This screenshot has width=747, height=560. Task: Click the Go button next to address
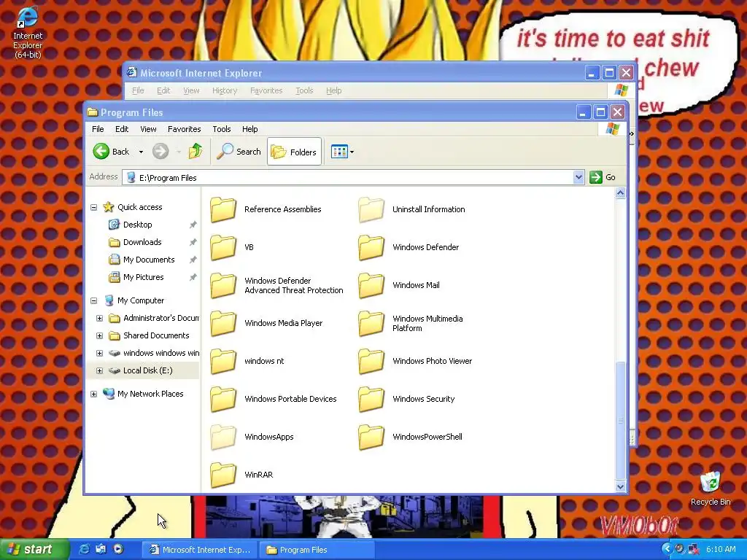[603, 177]
